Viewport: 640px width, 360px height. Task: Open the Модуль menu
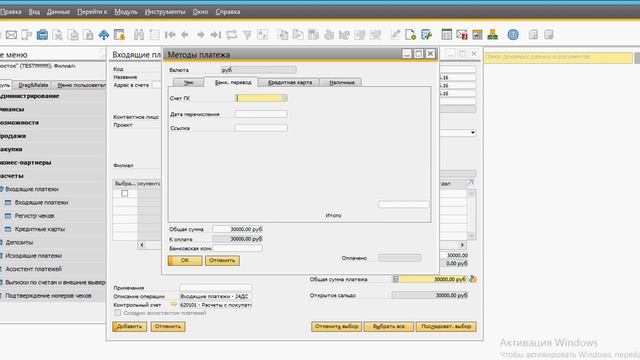pos(126,12)
